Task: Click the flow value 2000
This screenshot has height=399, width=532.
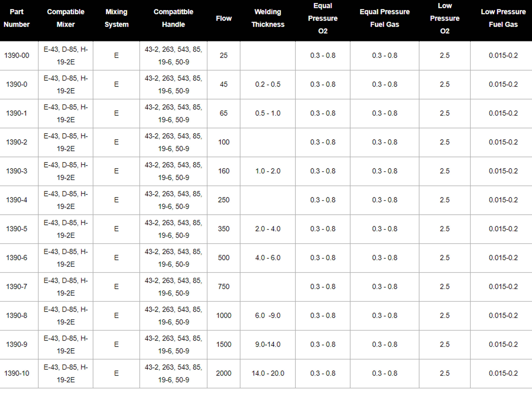Action: pos(224,373)
